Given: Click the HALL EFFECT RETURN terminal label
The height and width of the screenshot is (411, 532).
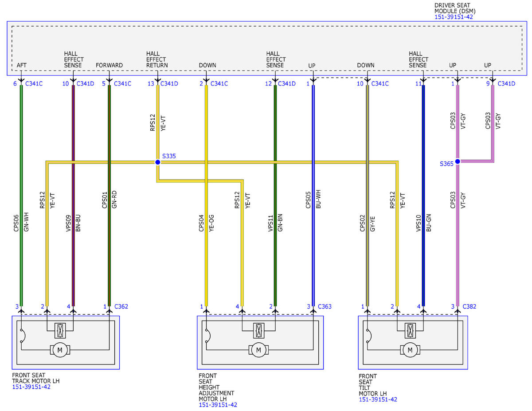Looking at the screenshot, I should [x=157, y=59].
